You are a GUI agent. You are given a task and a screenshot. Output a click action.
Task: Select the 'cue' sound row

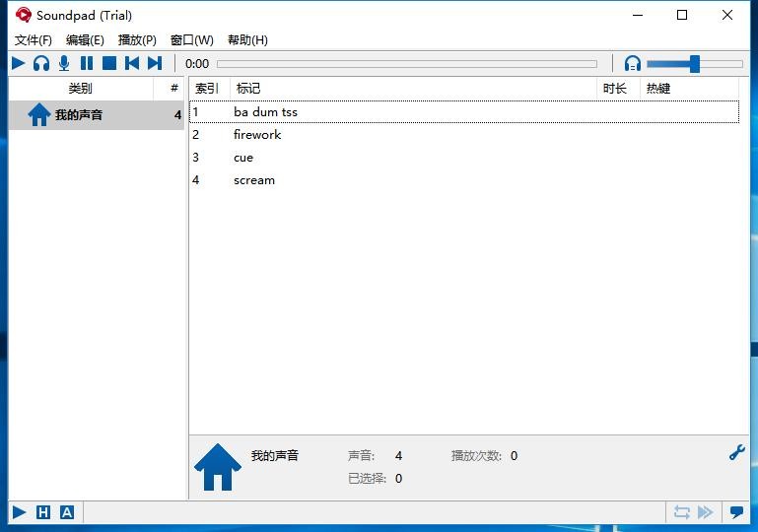464,158
